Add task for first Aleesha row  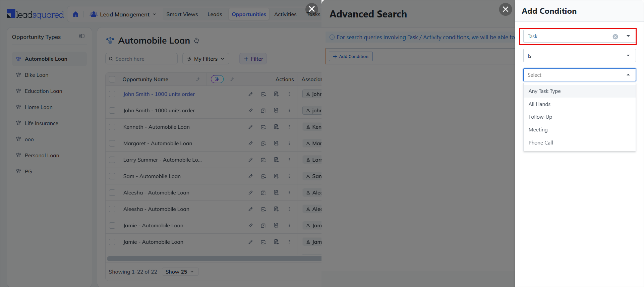(263, 193)
